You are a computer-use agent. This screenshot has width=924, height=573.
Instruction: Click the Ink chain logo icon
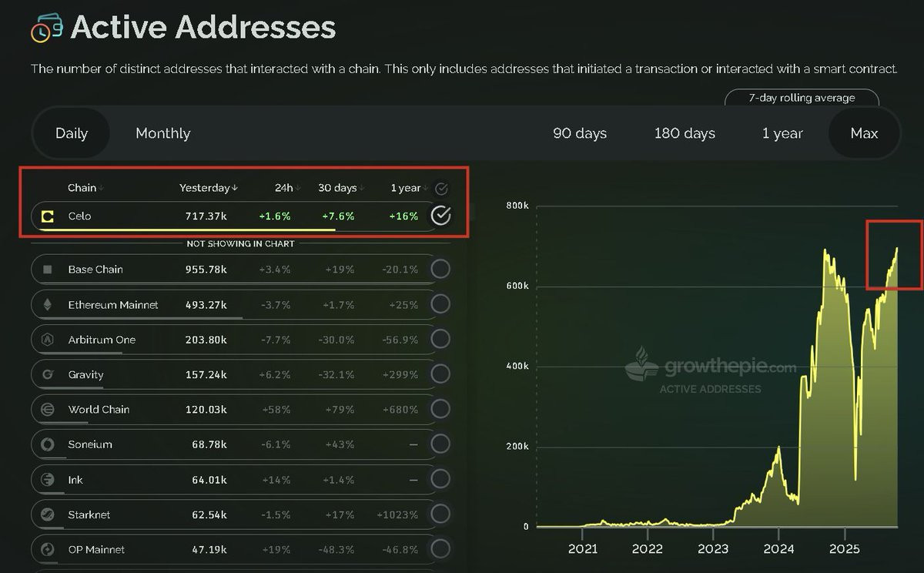click(48, 480)
